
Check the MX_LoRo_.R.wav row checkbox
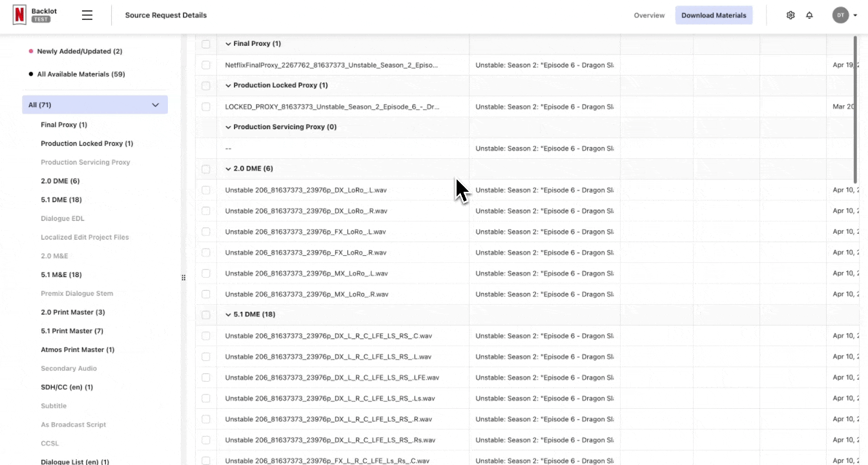click(x=206, y=294)
